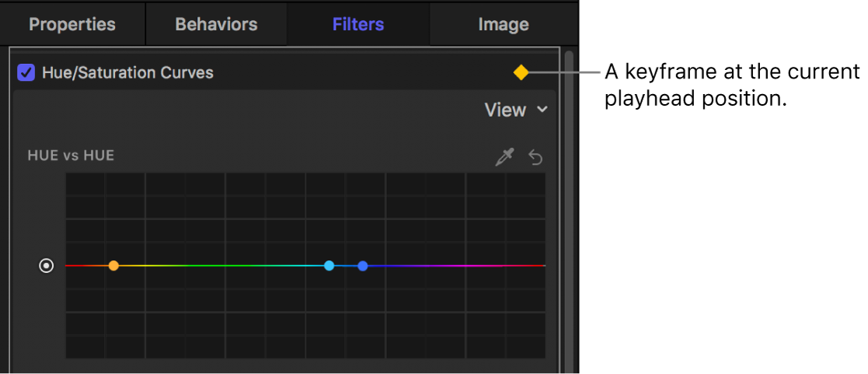The width and height of the screenshot is (868, 374).
Task: Click the green section of the hue curve
Action: (x=225, y=266)
